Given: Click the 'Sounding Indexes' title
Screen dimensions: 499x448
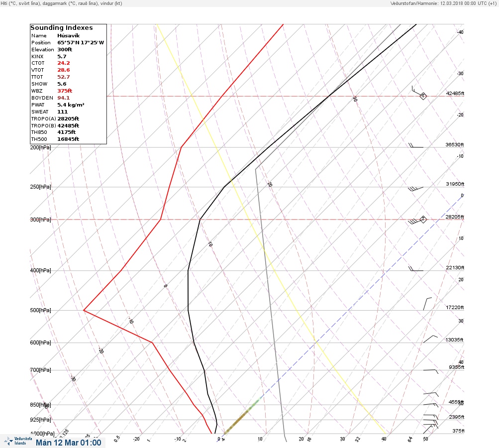Looking at the screenshot, I should 62,28.
